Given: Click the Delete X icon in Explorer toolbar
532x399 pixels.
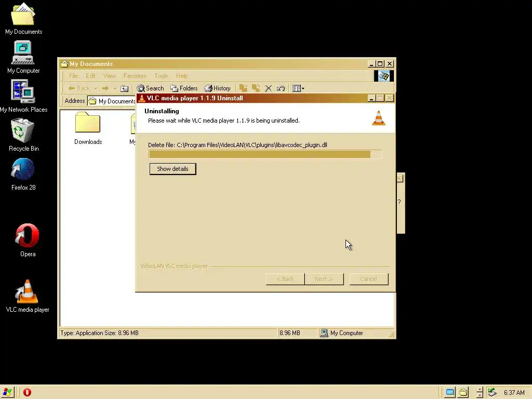Looking at the screenshot, I should point(269,88).
